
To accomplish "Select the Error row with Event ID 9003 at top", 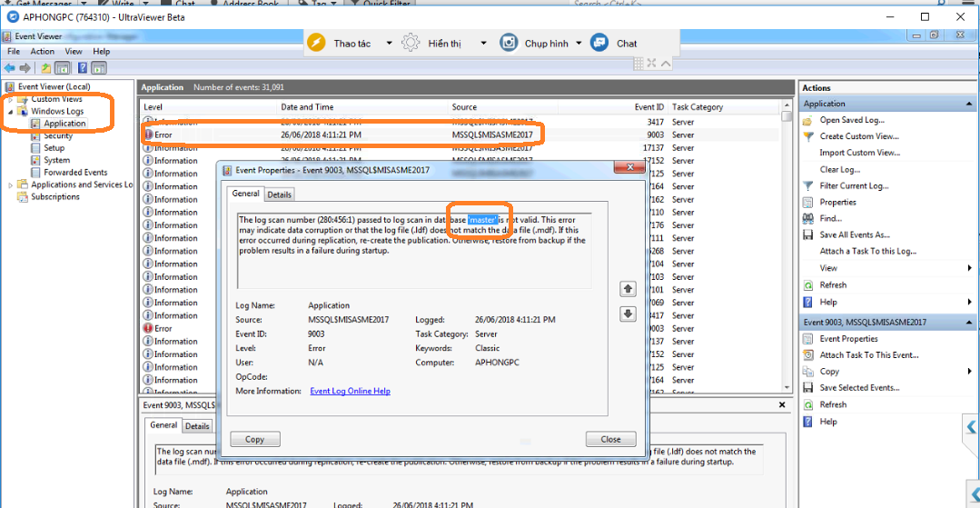I will pos(460,134).
